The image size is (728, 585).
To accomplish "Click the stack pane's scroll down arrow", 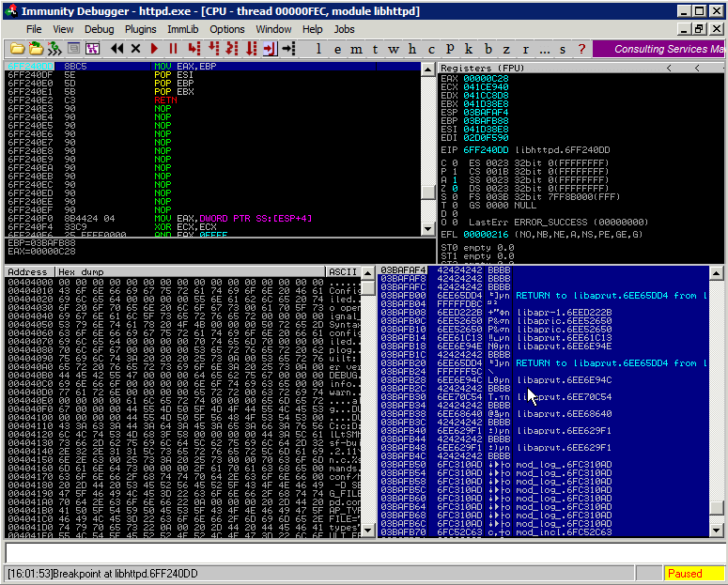I will [x=717, y=532].
